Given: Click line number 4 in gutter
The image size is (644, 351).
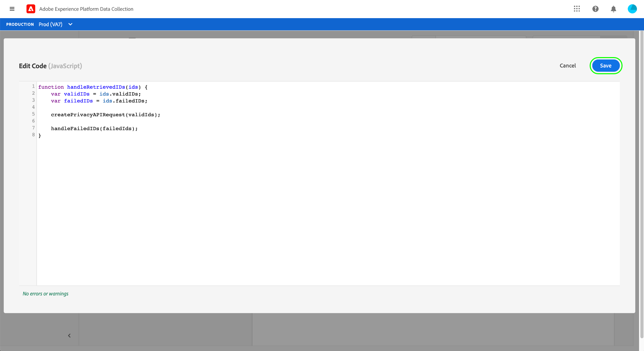Looking at the screenshot, I should click(33, 107).
